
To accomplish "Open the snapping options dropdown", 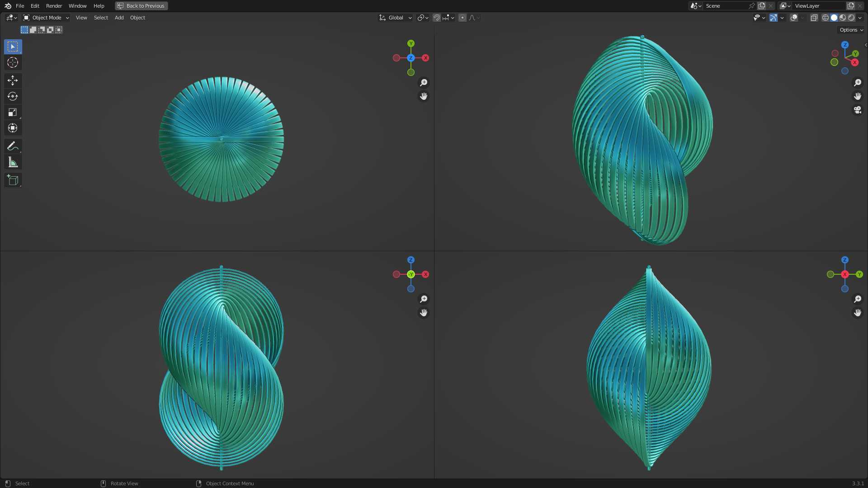I will (448, 18).
